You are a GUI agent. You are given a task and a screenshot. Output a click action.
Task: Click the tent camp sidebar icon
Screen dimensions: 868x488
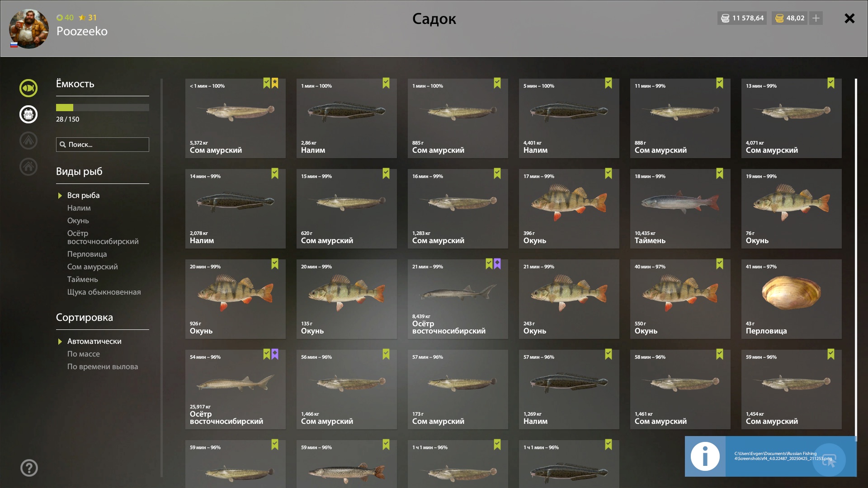(x=28, y=141)
